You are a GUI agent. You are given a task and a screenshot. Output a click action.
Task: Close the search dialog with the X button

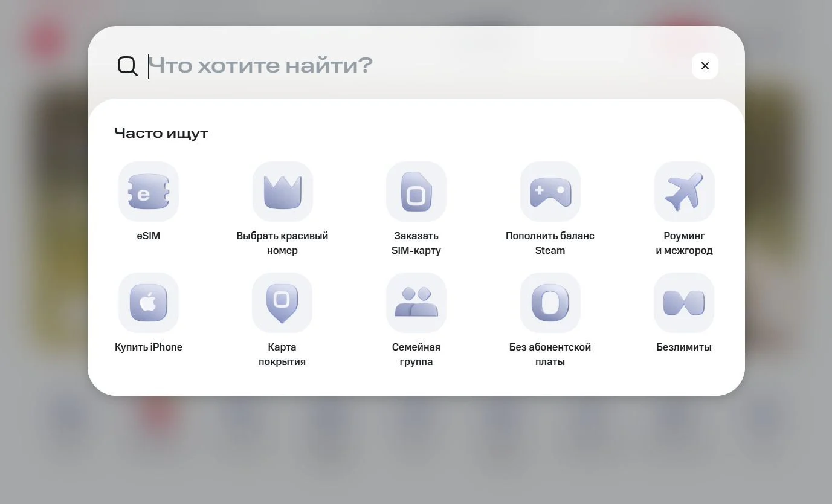coord(705,66)
